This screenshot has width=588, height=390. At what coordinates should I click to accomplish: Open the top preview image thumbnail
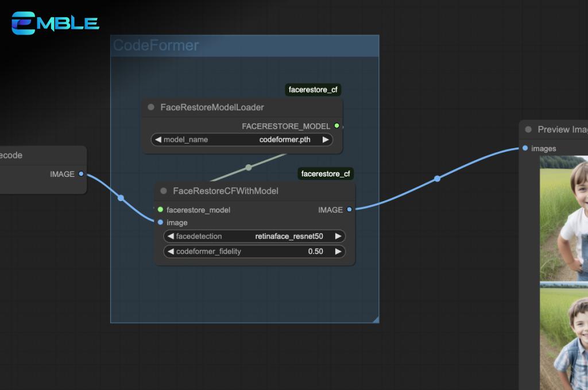[x=564, y=218]
